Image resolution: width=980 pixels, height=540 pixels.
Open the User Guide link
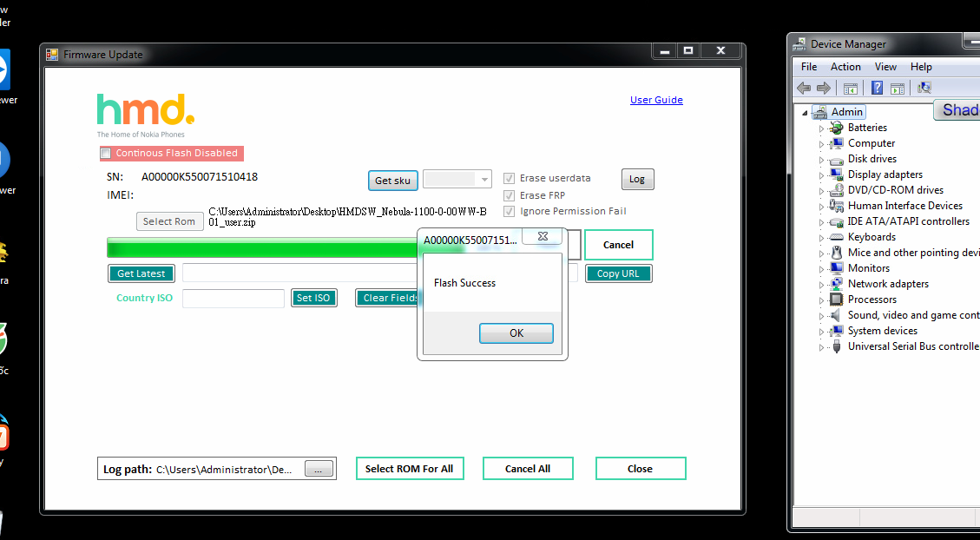[x=656, y=100]
